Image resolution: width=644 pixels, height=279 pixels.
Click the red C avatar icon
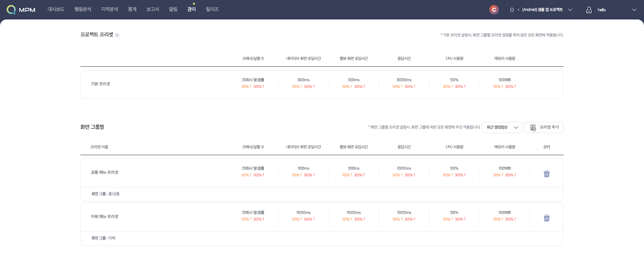(494, 10)
